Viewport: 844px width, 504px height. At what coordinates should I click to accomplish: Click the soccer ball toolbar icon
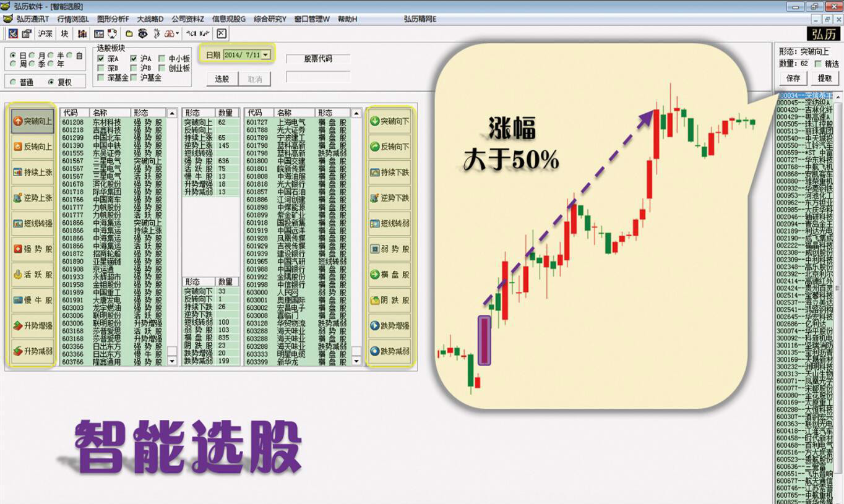point(112,33)
